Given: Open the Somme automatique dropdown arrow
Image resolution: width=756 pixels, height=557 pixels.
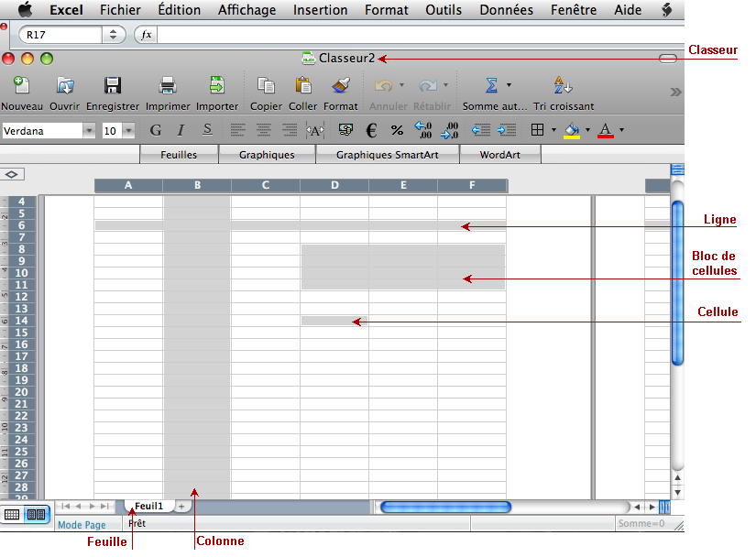Looking at the screenshot, I should [509, 85].
